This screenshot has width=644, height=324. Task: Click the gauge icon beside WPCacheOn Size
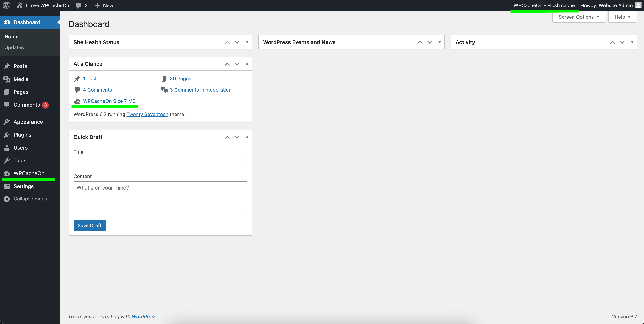click(77, 101)
